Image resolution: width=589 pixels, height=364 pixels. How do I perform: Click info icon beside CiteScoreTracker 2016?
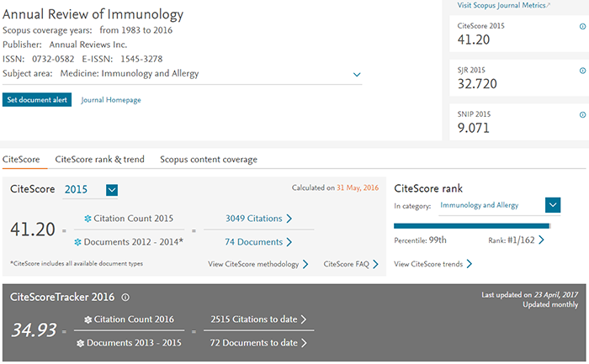click(125, 297)
